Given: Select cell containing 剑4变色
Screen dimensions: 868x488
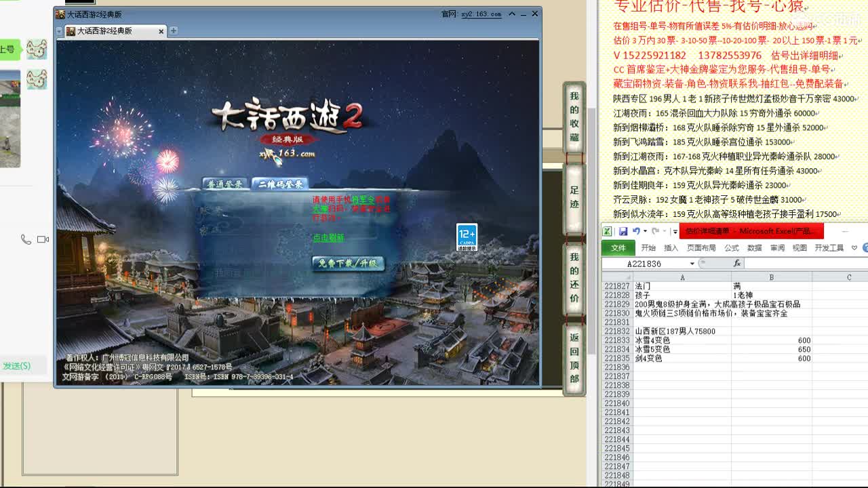Looking at the screenshot, I should pos(682,358).
